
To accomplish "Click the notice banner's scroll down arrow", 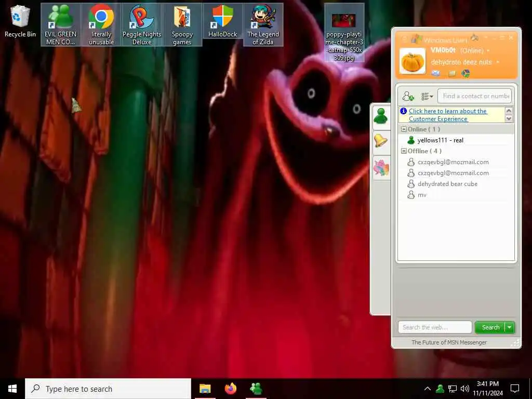I will click(509, 118).
